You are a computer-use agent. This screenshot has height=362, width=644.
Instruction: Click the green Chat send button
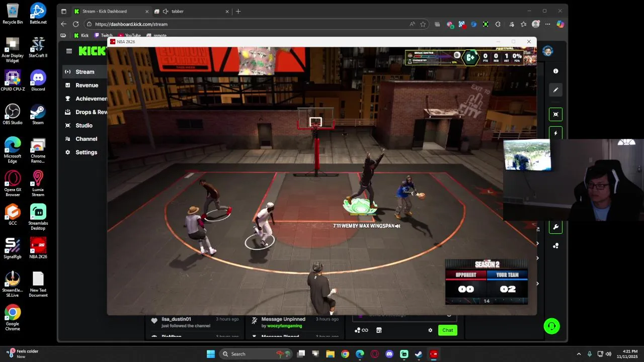click(x=447, y=330)
